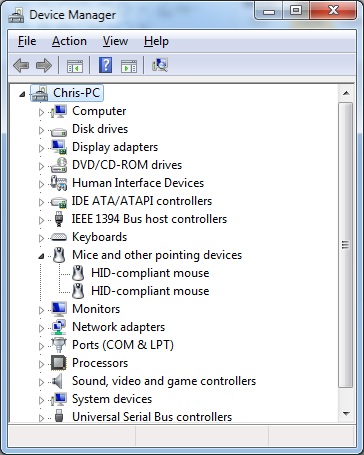Open the Action menu
This screenshot has width=364, height=455.
click(x=69, y=41)
